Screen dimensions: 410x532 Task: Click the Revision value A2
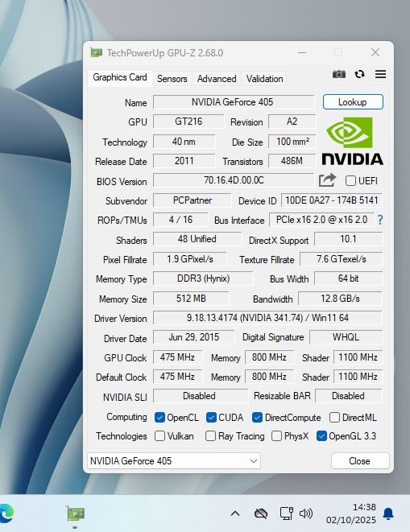pos(292,122)
